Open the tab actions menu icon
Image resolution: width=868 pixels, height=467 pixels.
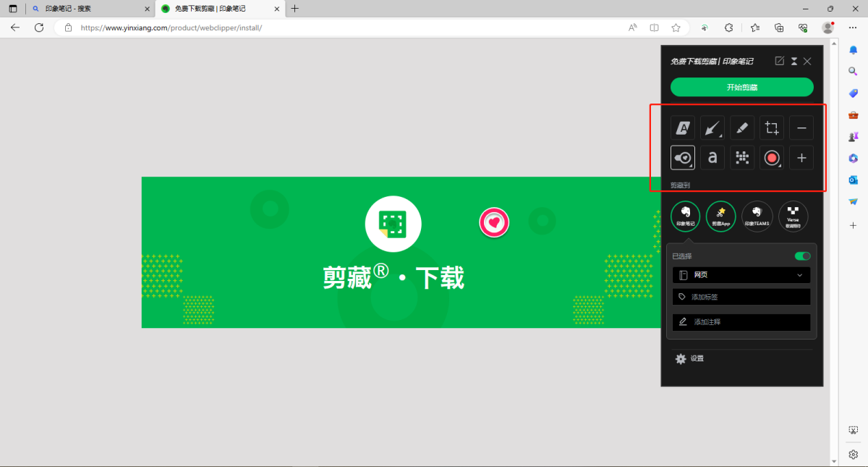click(x=12, y=9)
